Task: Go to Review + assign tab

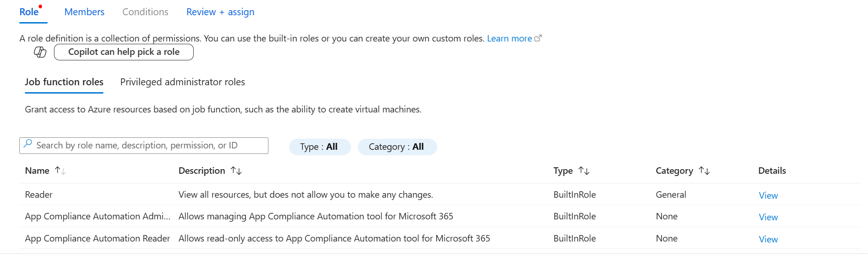Action: 220,12
